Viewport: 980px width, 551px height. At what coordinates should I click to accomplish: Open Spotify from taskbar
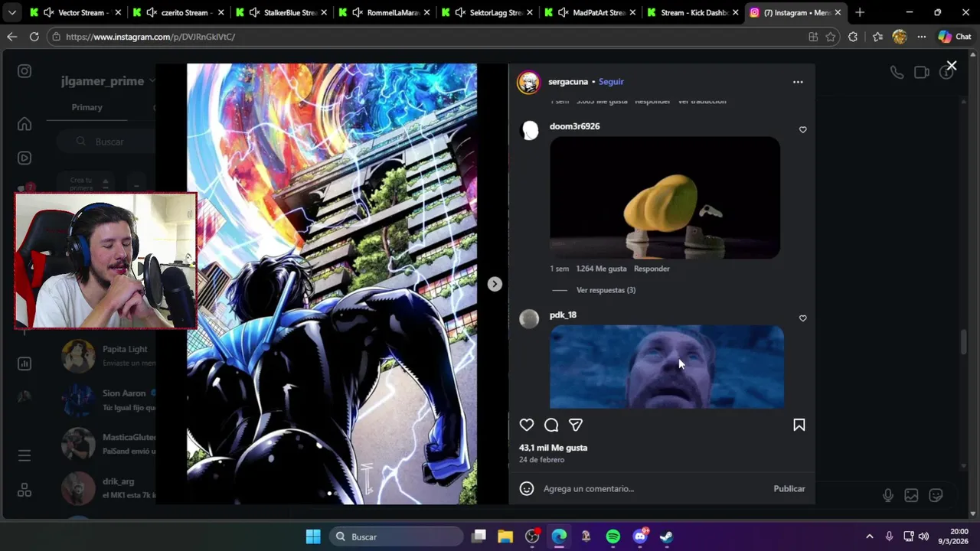[613, 536]
